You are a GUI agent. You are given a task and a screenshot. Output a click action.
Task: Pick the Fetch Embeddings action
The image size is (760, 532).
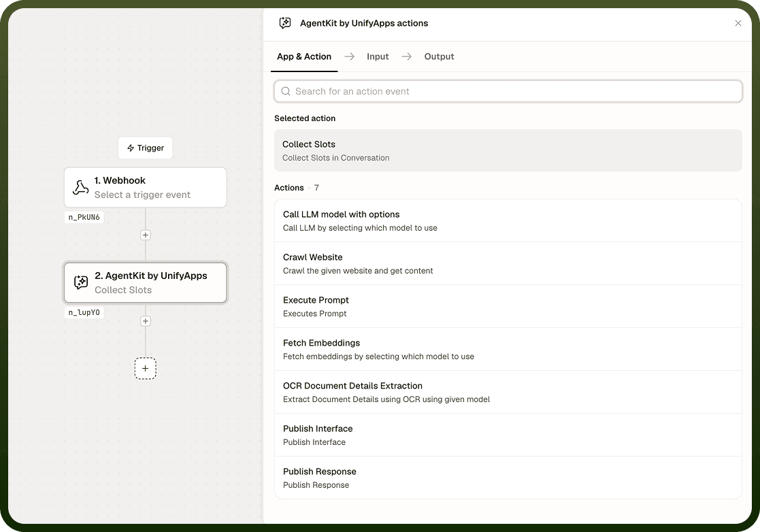tap(508, 349)
